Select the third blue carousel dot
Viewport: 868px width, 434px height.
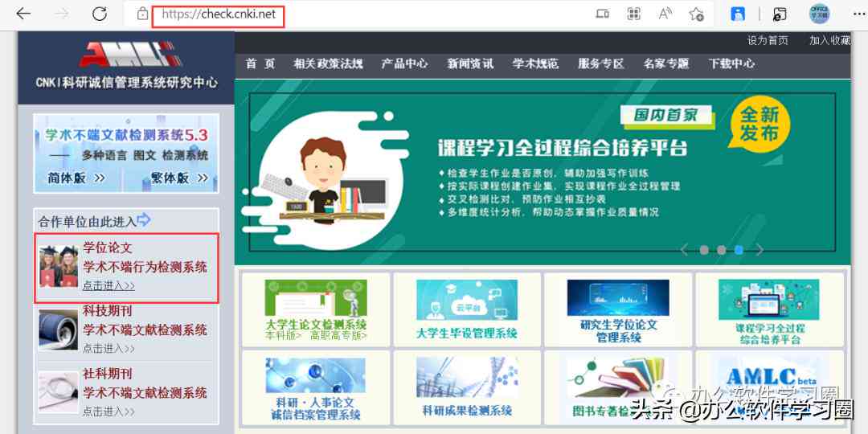739,250
